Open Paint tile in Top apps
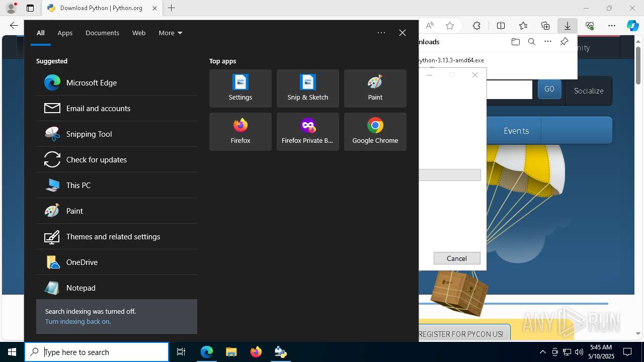This screenshot has width=644, height=362. pos(375,88)
